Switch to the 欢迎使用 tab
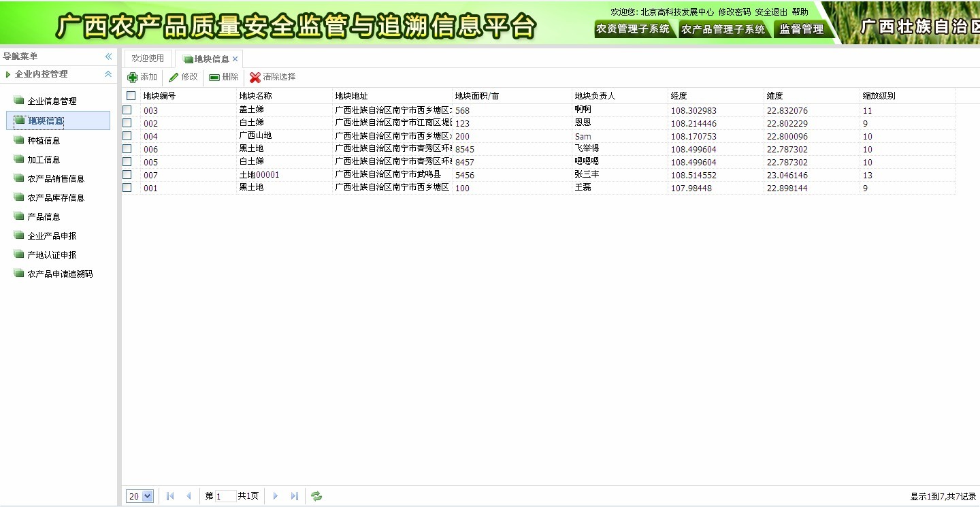This screenshot has height=507, width=980. click(x=148, y=59)
